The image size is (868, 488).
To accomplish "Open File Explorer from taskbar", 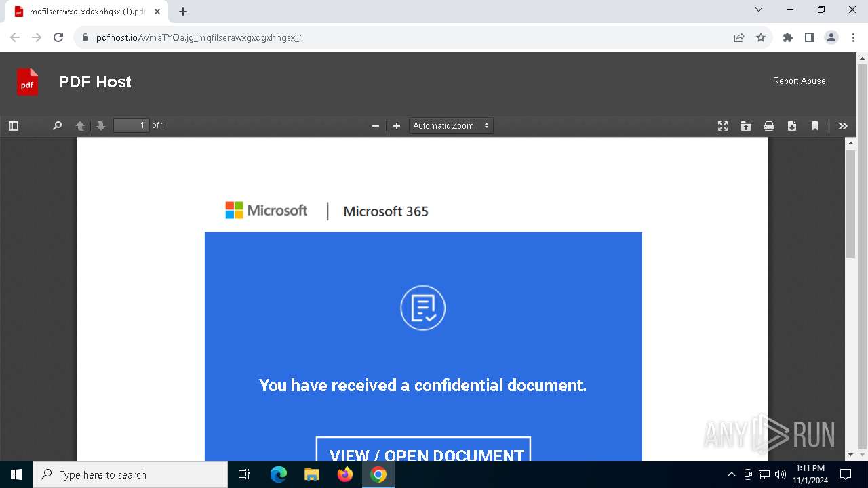I will point(311,474).
